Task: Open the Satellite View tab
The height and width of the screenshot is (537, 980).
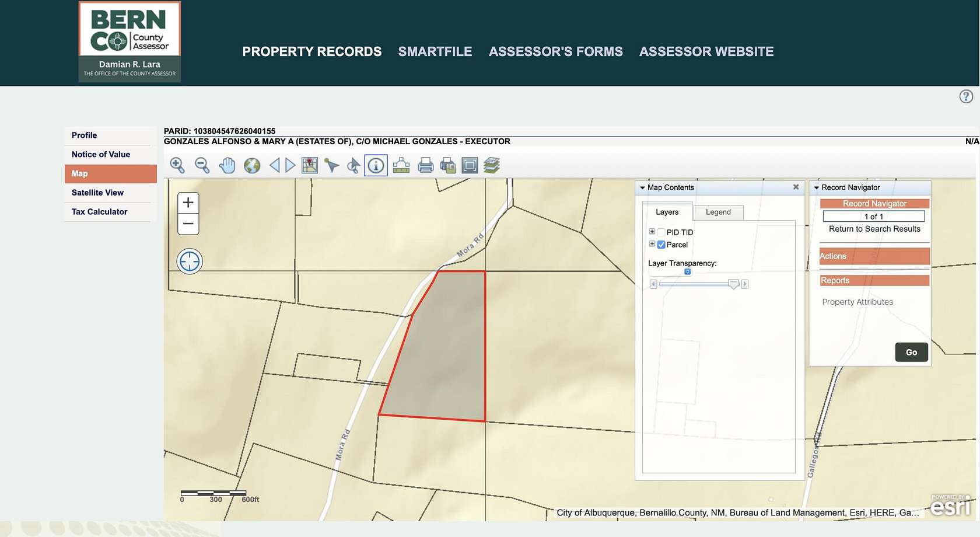Action: 97,192
